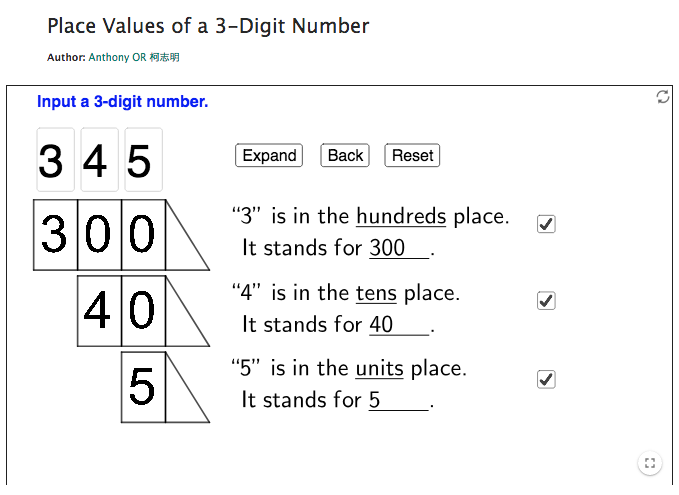Toggle the tens place checkbox
The height and width of the screenshot is (495, 679).
546,301
